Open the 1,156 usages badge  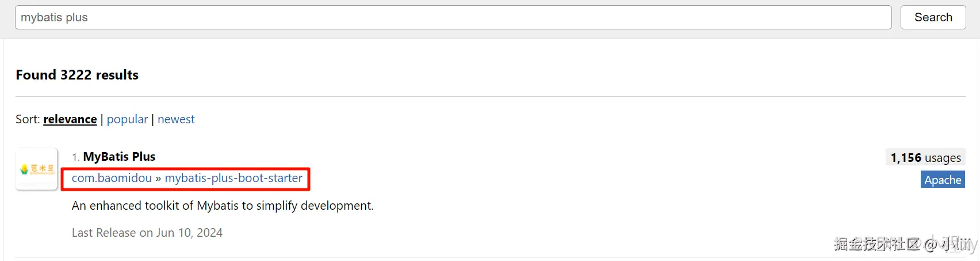[925, 157]
